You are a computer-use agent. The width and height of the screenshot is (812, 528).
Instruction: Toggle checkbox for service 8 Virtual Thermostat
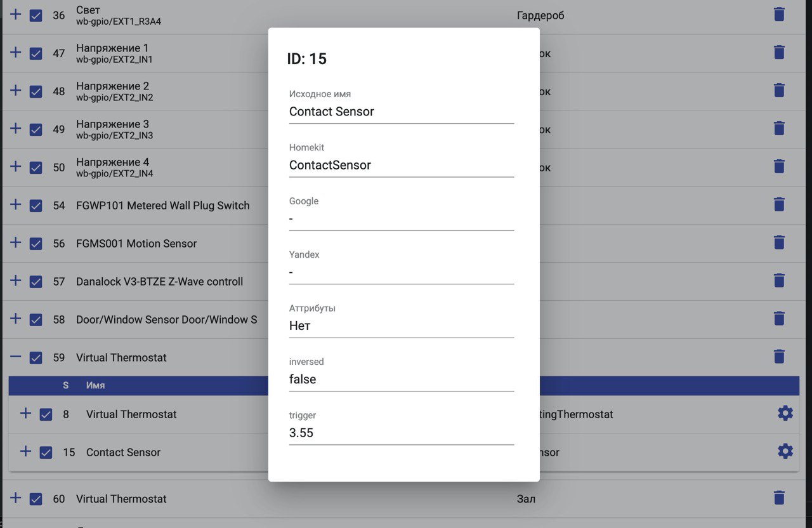point(46,414)
